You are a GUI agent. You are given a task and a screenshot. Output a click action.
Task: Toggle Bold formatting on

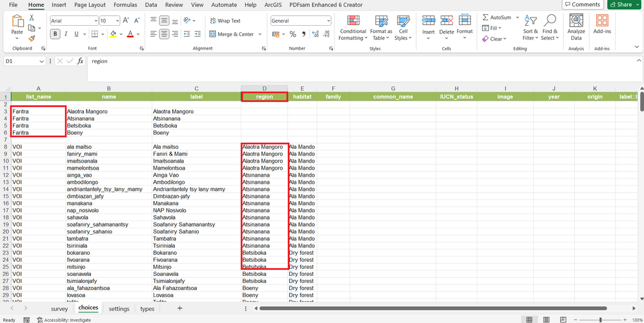coord(55,34)
